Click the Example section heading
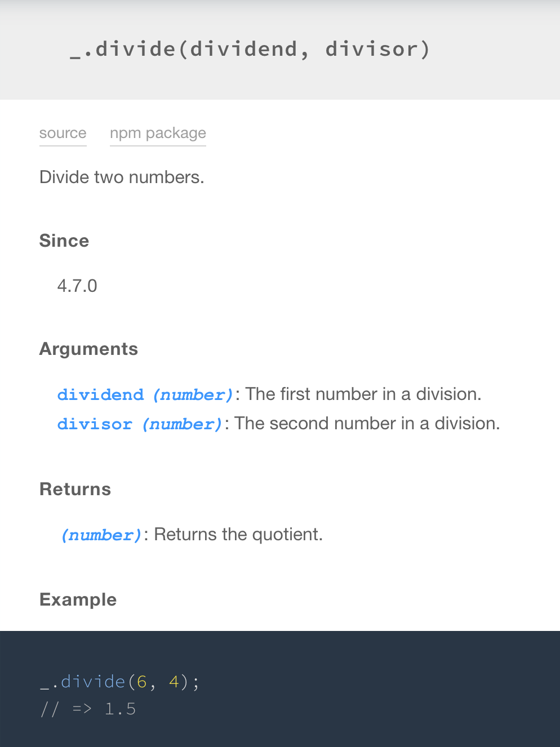The image size is (560, 747). (x=78, y=599)
